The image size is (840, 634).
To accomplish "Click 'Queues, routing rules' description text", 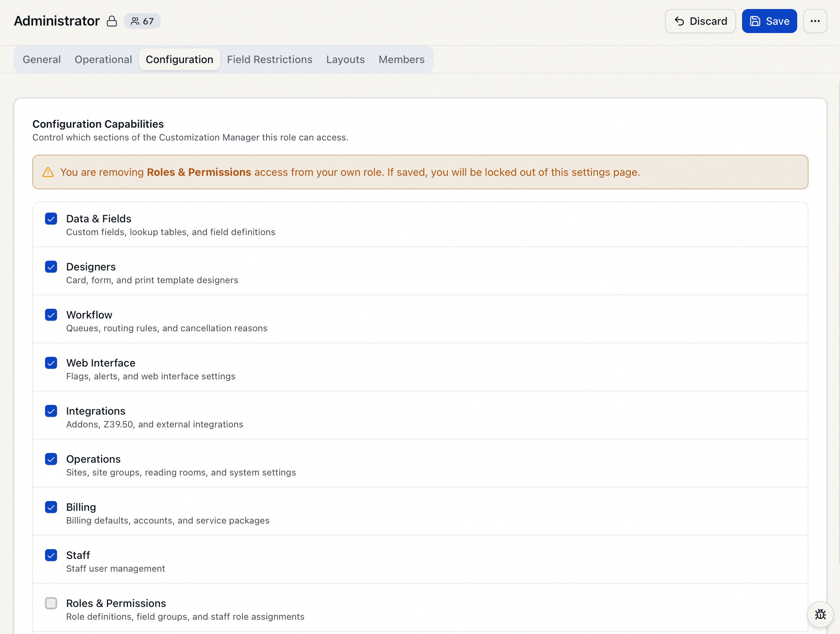I will tap(167, 328).
